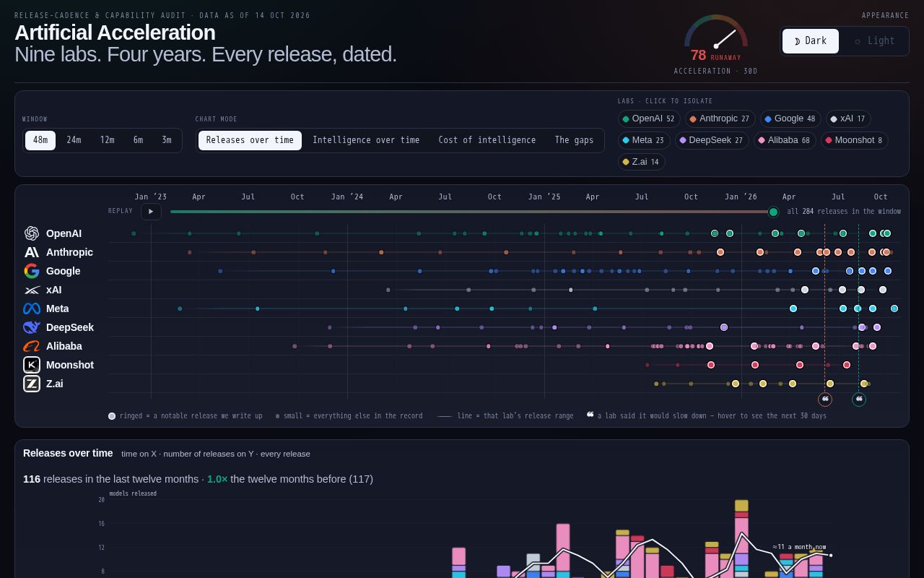Viewport: 924px width, 578px height.
Task: Click the Alibaba logo icon in the timeline
Action: click(32, 346)
